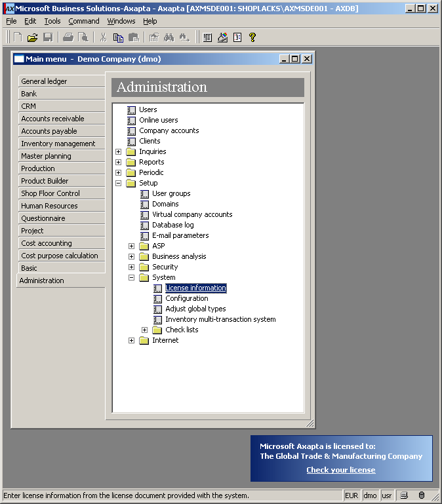Expand the Internet folder

[x=131, y=340]
